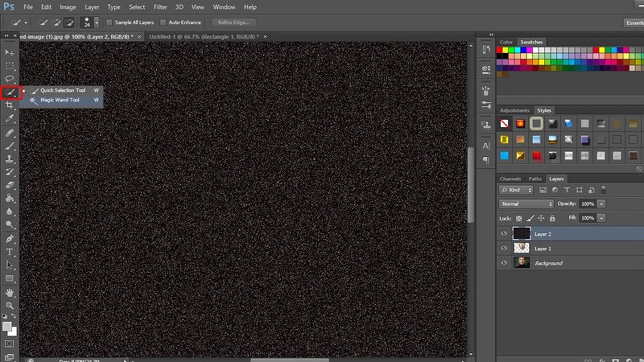Pick the red swatch in Swatches
The image size is (644, 362).
coord(499,50)
